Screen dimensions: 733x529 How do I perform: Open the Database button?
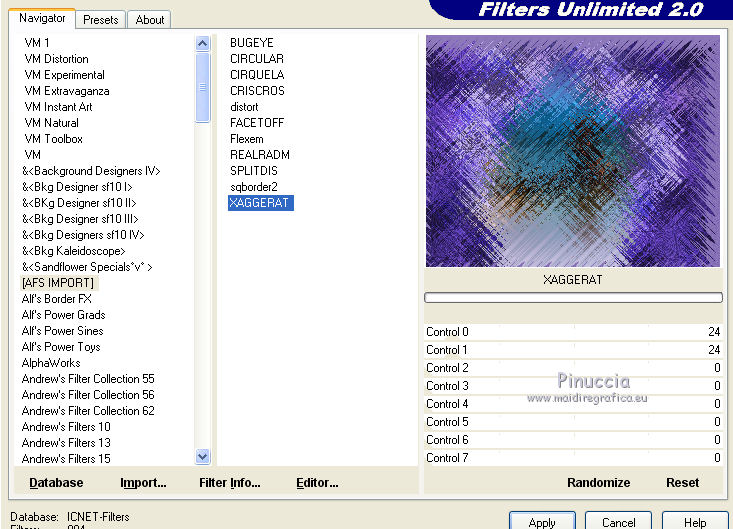[x=56, y=483]
